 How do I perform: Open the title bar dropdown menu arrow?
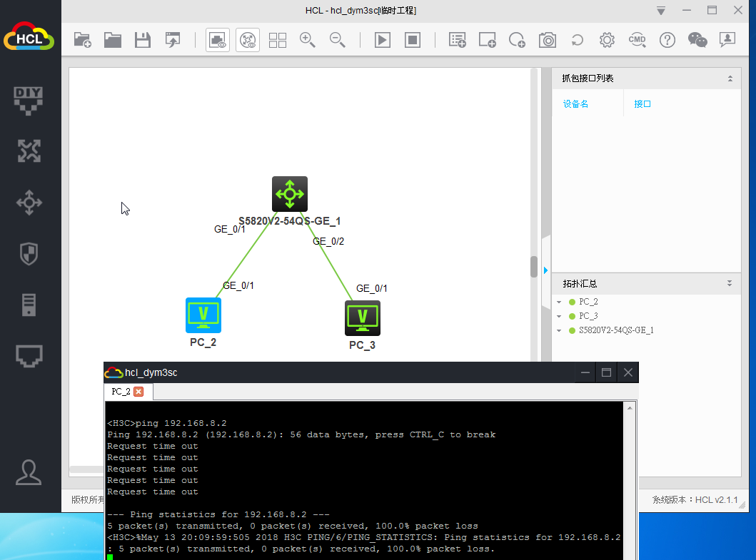661,11
